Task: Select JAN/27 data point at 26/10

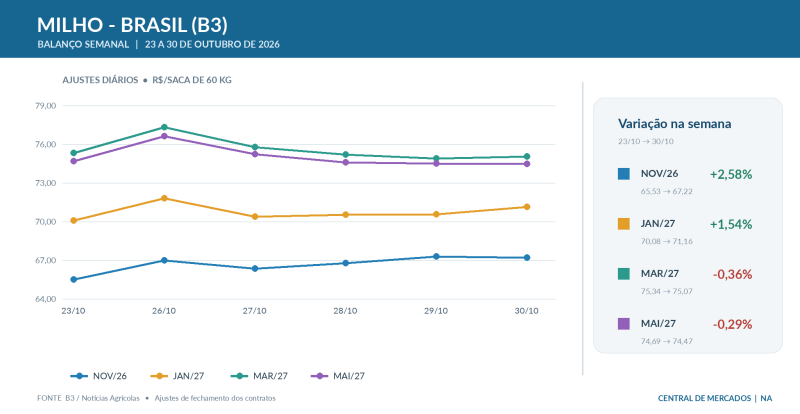Action: (x=164, y=198)
